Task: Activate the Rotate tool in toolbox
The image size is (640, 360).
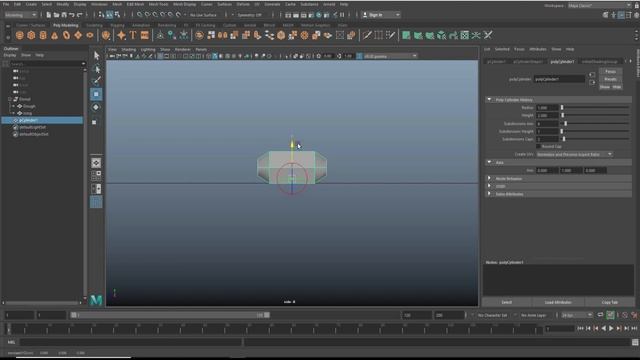Action: (x=96, y=107)
